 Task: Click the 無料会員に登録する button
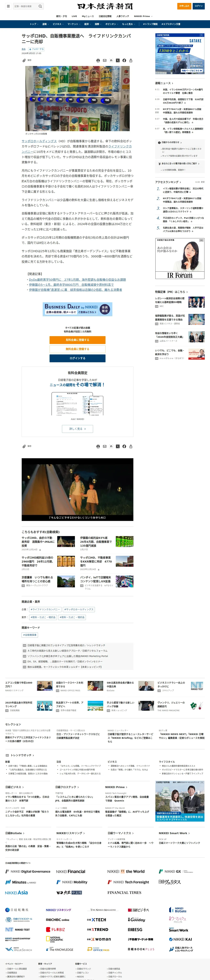[x=77, y=349]
